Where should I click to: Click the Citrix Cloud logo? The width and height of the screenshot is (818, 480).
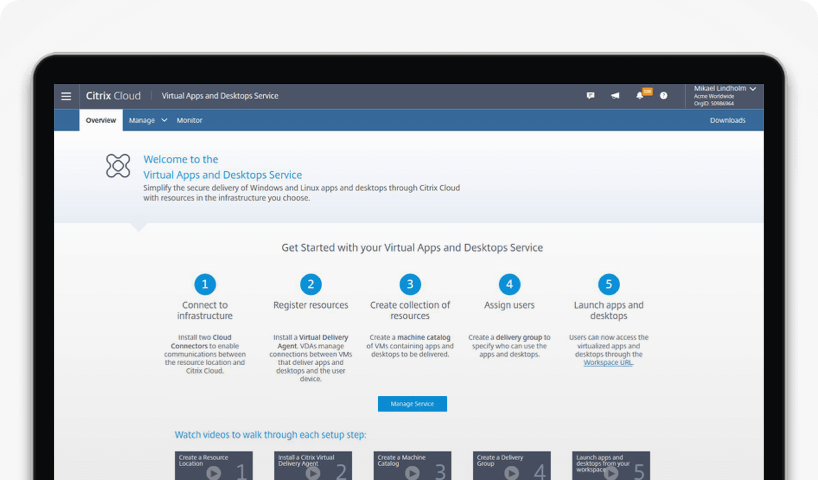pyautogui.click(x=113, y=96)
